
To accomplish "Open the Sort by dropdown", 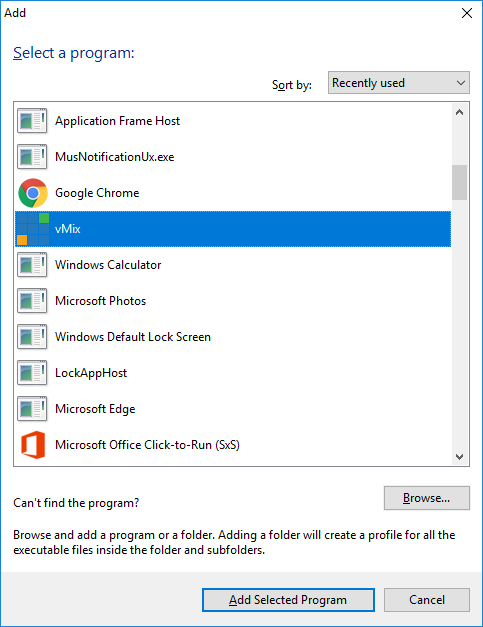I will tap(399, 83).
